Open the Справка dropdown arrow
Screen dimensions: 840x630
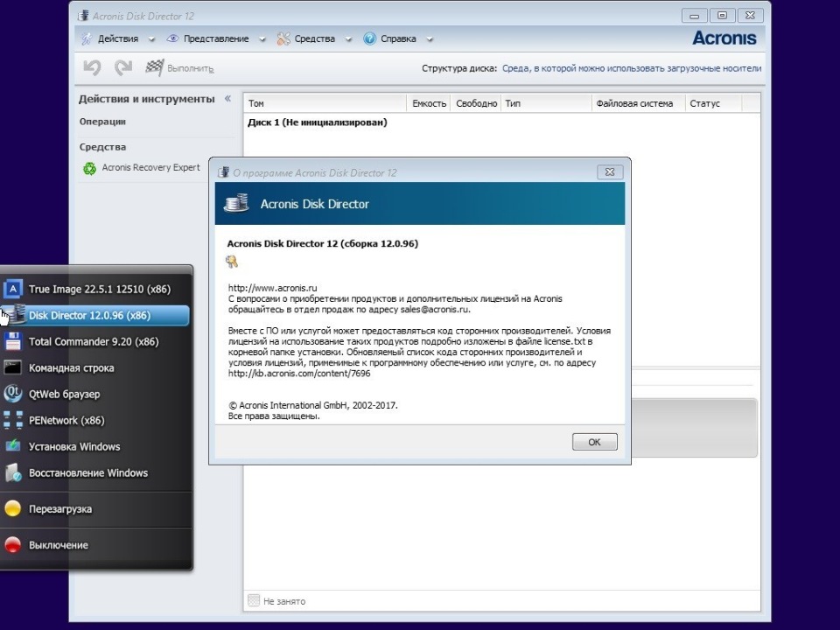point(430,39)
